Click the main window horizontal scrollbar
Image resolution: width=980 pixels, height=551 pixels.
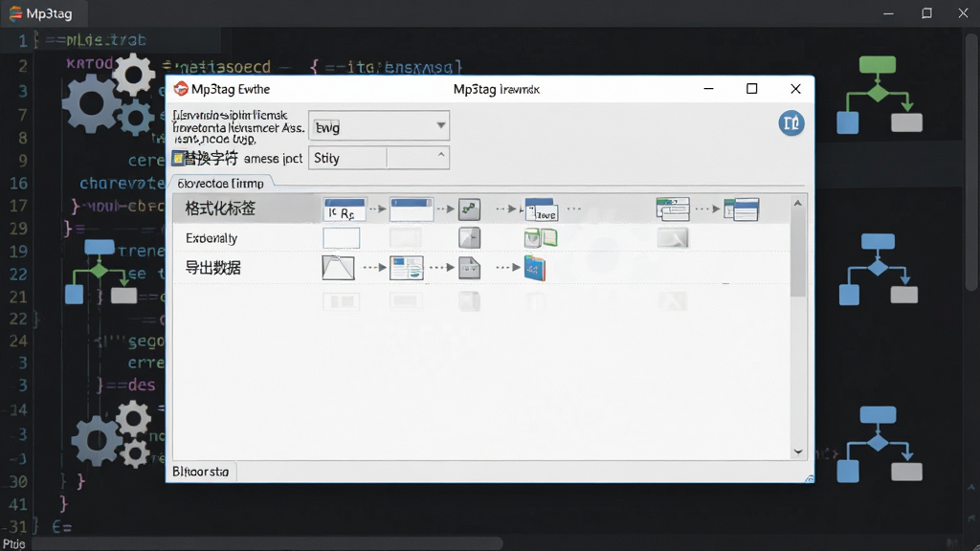tap(268, 543)
